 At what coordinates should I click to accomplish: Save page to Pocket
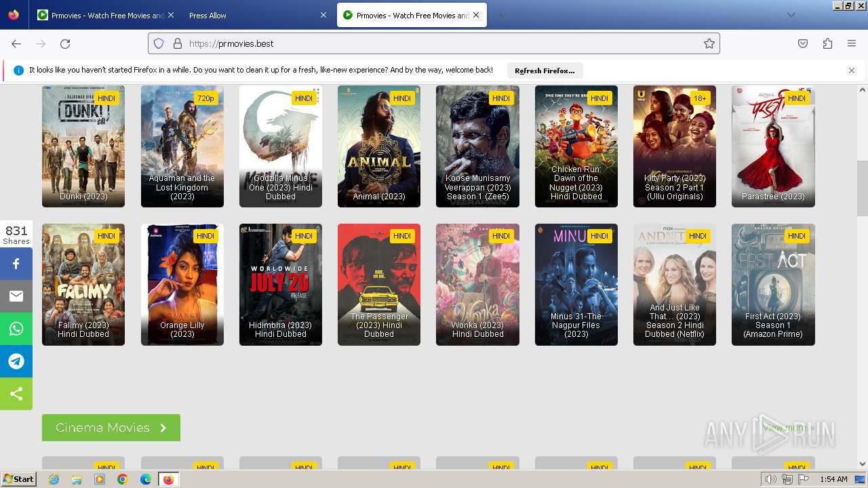pyautogui.click(x=803, y=43)
